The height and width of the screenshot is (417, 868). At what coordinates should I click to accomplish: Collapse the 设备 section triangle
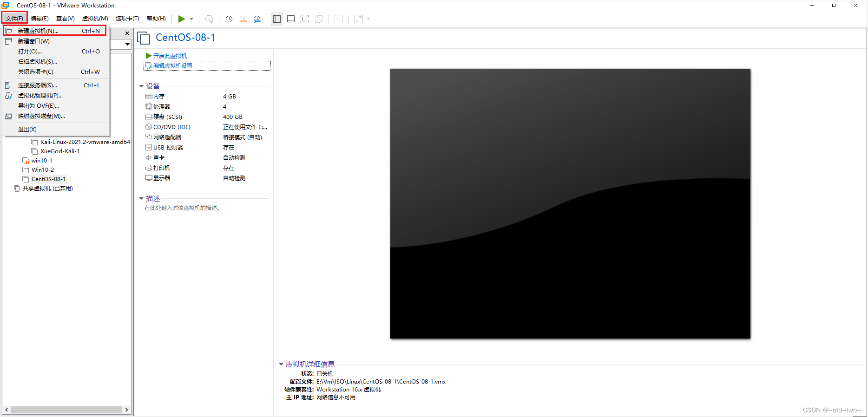click(x=141, y=86)
